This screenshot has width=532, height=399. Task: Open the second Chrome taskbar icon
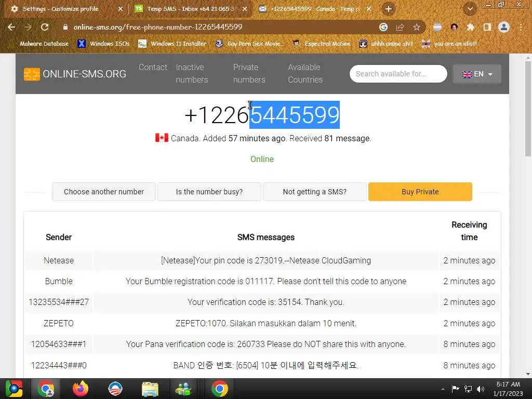click(x=220, y=389)
